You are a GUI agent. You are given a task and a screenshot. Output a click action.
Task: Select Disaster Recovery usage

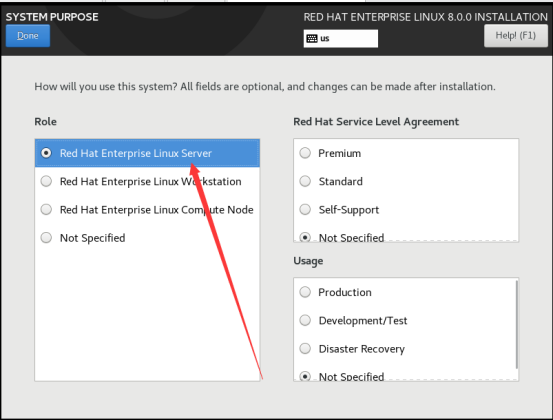point(405,348)
